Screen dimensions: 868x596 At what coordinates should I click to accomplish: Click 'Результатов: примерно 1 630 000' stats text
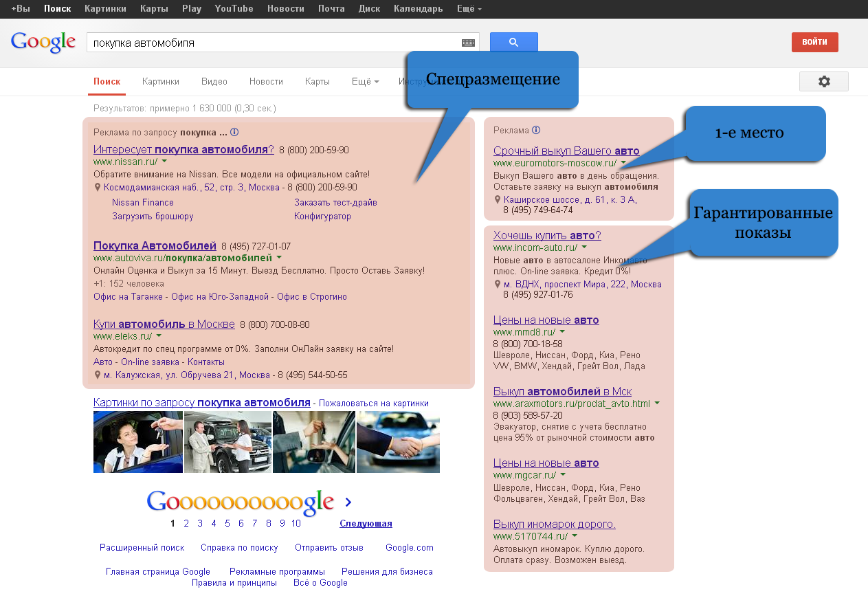click(185, 109)
